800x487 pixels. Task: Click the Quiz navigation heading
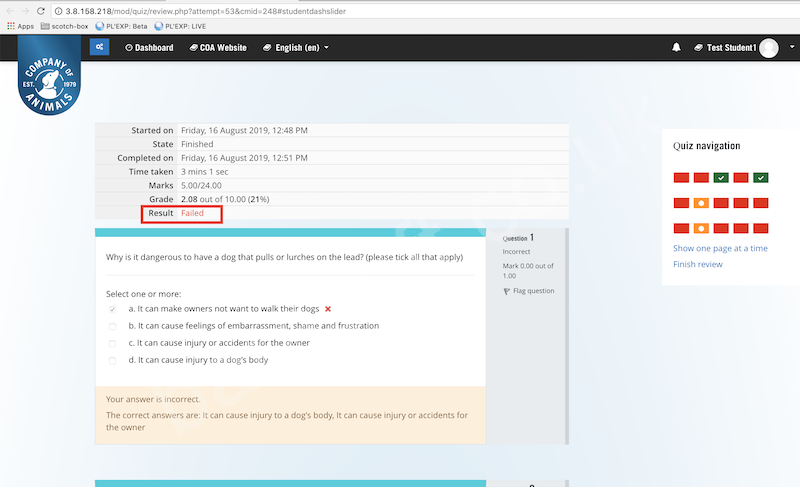coord(706,146)
